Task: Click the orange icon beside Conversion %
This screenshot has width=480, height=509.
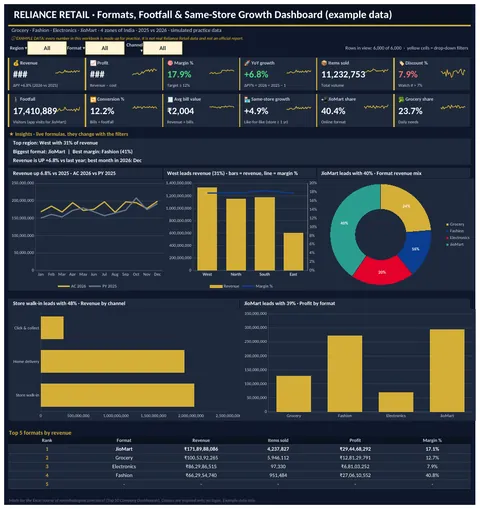Action: [93, 99]
